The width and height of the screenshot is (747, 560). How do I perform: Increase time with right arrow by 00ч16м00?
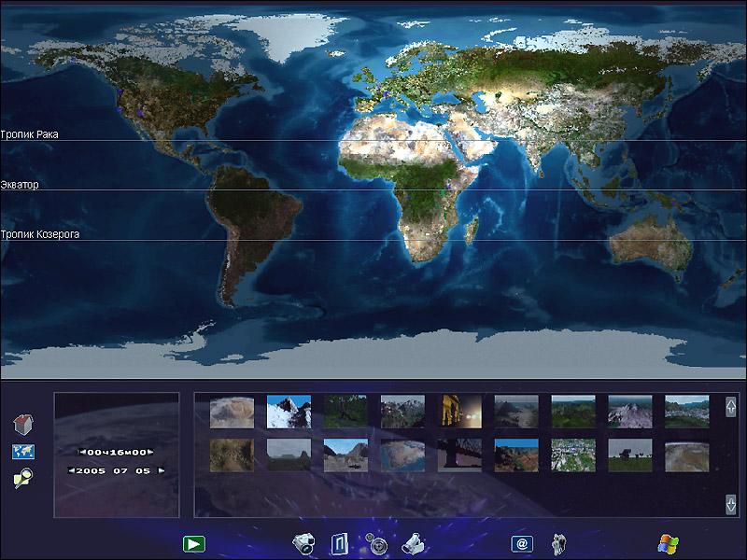point(150,452)
